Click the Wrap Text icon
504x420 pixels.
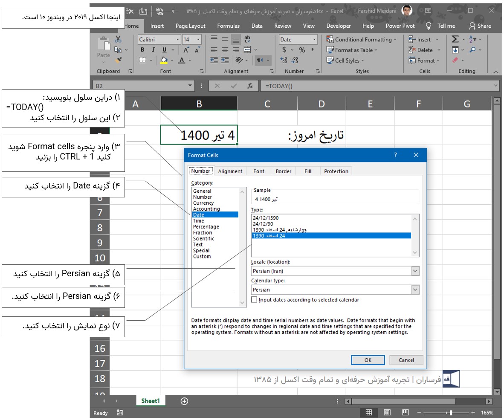[x=247, y=39]
